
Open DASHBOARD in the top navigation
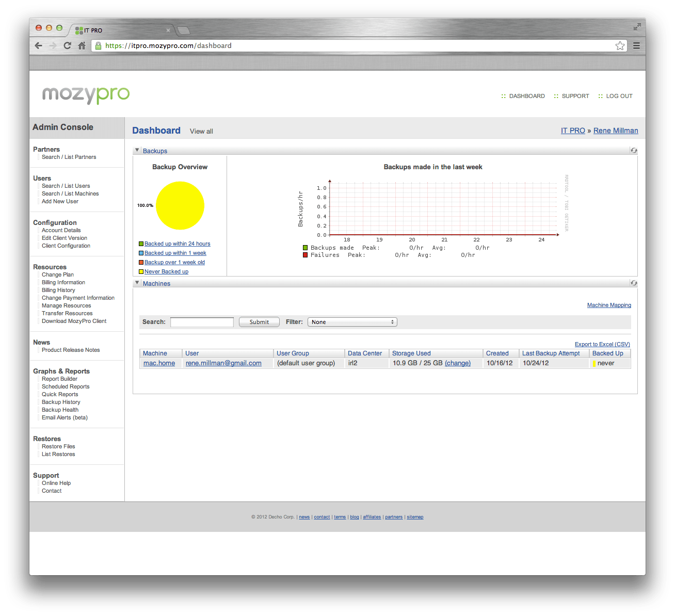(527, 96)
